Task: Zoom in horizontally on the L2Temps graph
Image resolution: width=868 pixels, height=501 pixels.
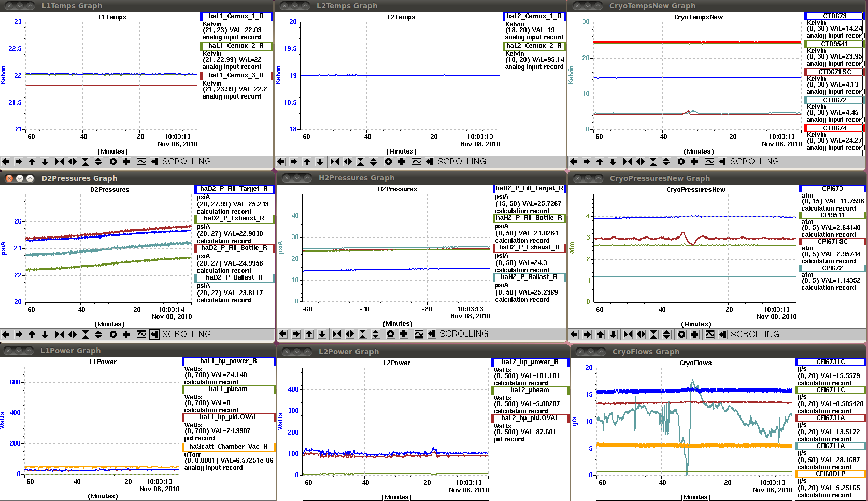Action: click(x=335, y=162)
